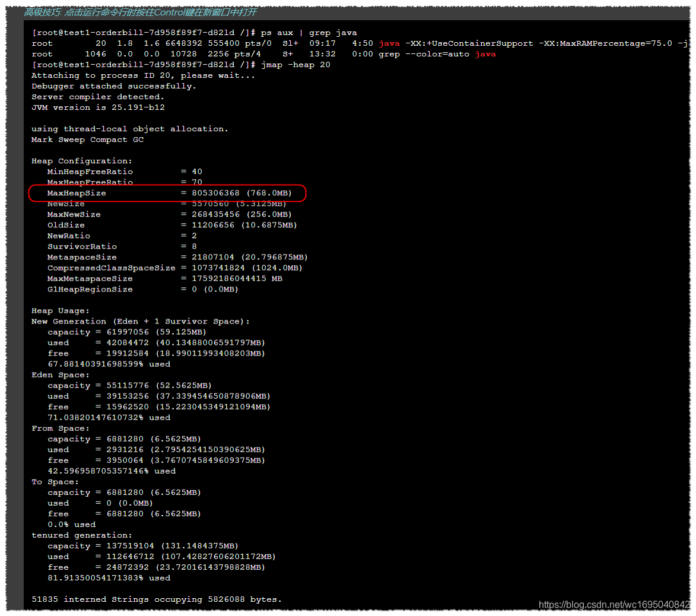Click 'New Generation (Eden + 1 Survivor Space):' heading
Image resolution: width=696 pixels, height=616 pixels.
141,321
